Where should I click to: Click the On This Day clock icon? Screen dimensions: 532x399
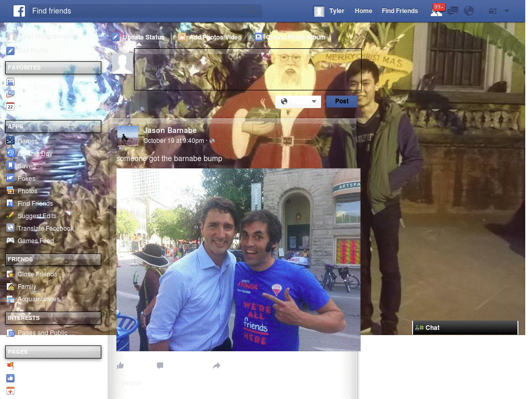10,153
